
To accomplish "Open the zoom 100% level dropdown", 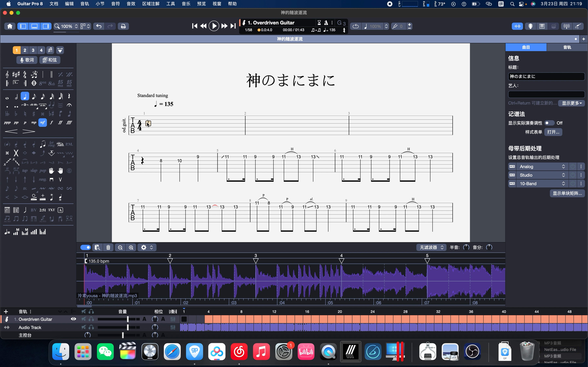I will click(66, 26).
